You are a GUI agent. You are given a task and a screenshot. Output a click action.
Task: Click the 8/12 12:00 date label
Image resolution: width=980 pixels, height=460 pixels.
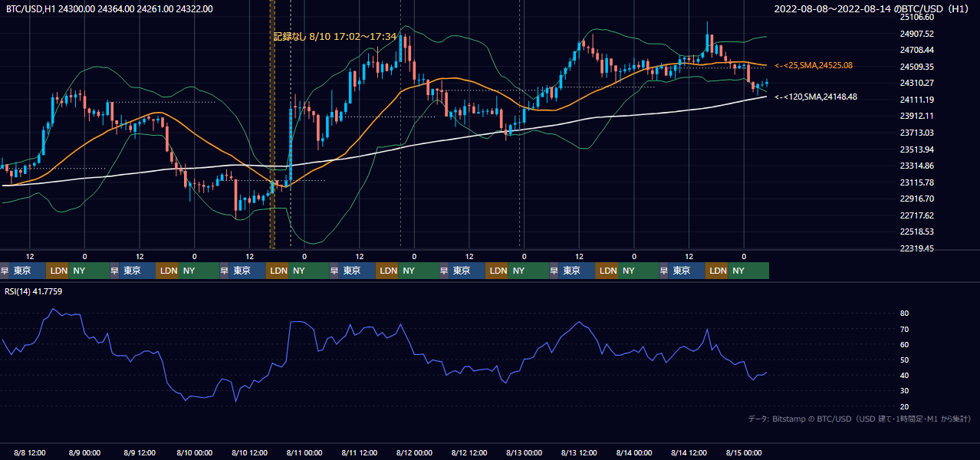tap(469, 452)
